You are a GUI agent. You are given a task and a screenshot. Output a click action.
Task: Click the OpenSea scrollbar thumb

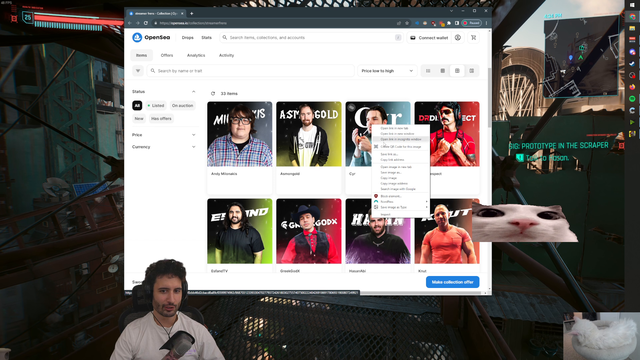point(489,98)
